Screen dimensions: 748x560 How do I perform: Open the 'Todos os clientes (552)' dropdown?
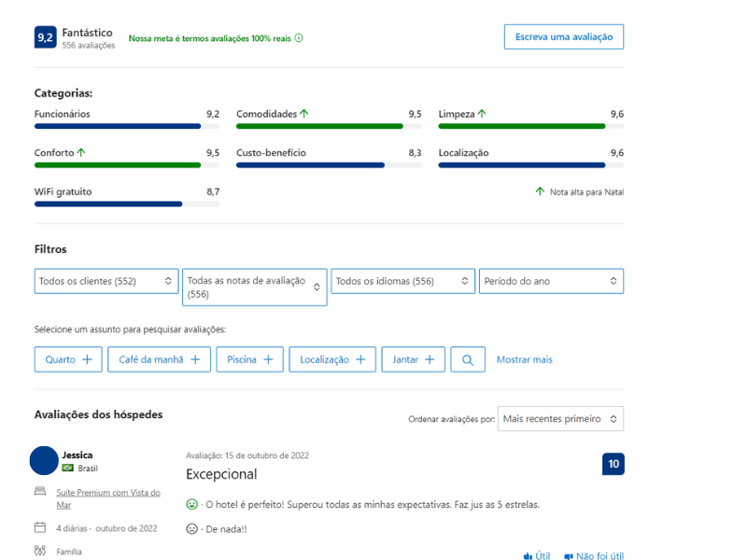coord(106,280)
